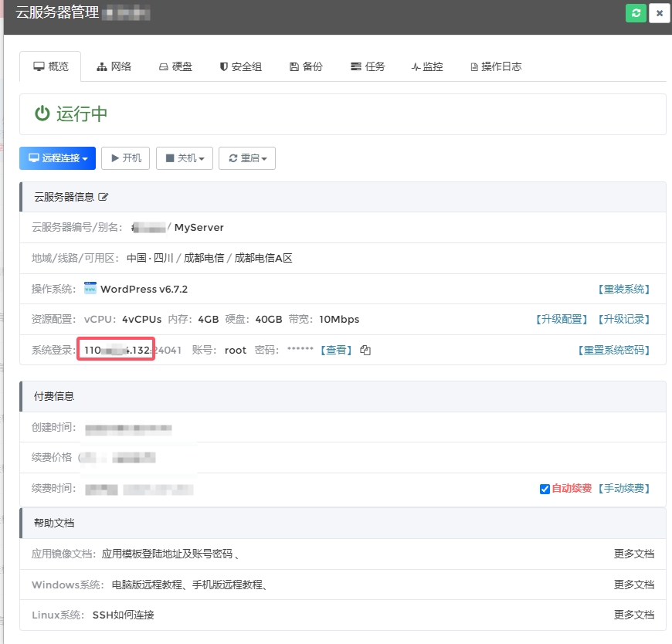Screen dimensions: 672x644
Task: Click the edit icon beside 云服务器信息
Action: 103,197
